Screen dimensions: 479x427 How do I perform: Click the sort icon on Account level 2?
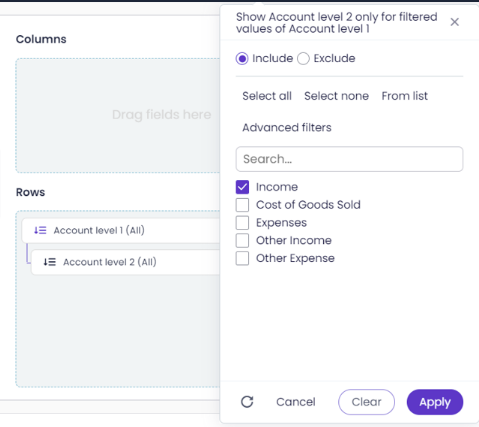pos(50,262)
